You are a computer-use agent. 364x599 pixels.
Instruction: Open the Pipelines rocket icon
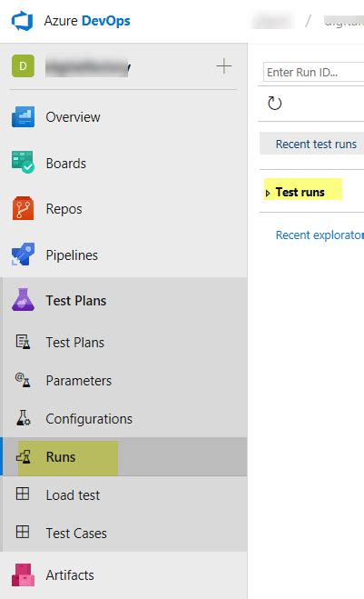(x=23, y=255)
